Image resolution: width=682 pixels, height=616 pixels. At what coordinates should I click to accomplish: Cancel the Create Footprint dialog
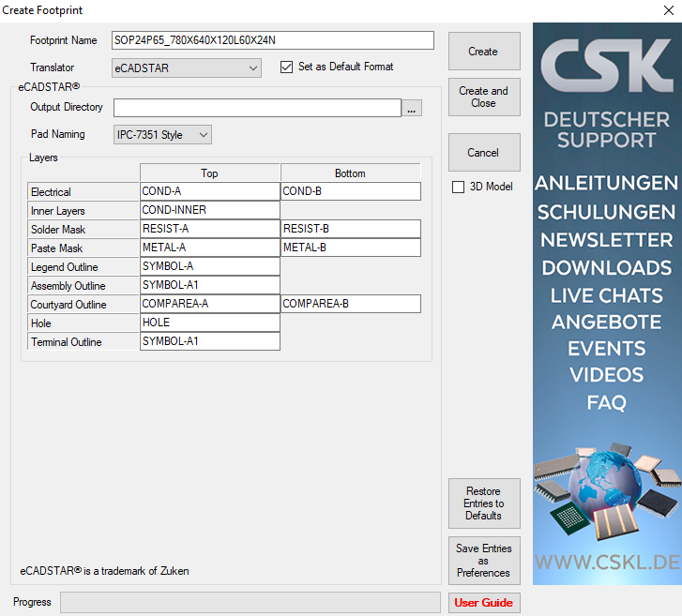(484, 153)
